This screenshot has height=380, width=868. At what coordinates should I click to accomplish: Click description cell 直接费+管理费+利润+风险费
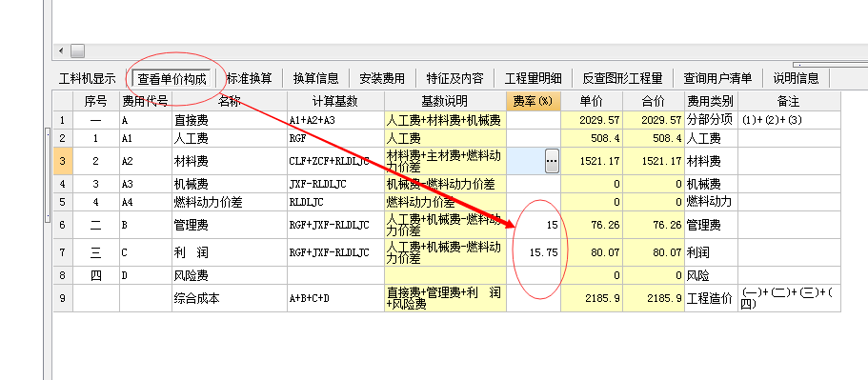445,298
